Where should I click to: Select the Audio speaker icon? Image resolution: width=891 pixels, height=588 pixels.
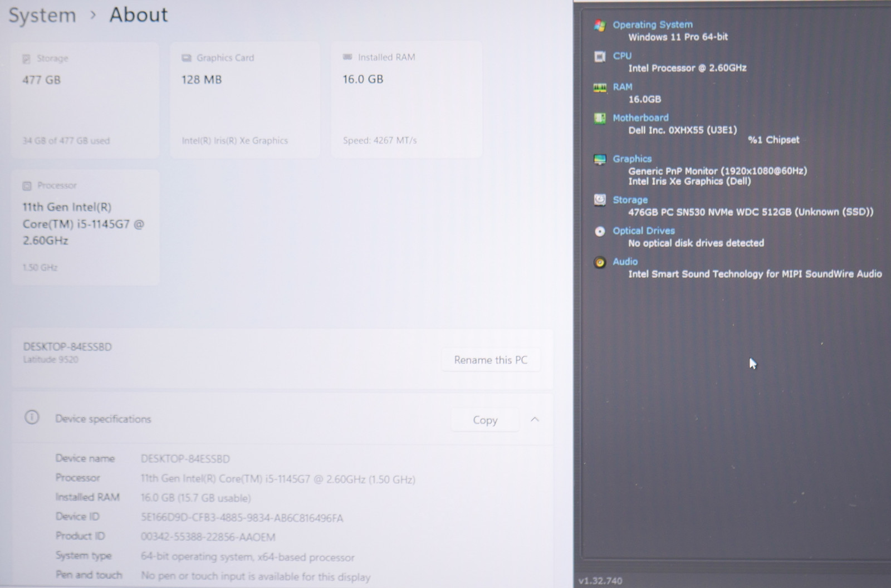pos(600,262)
